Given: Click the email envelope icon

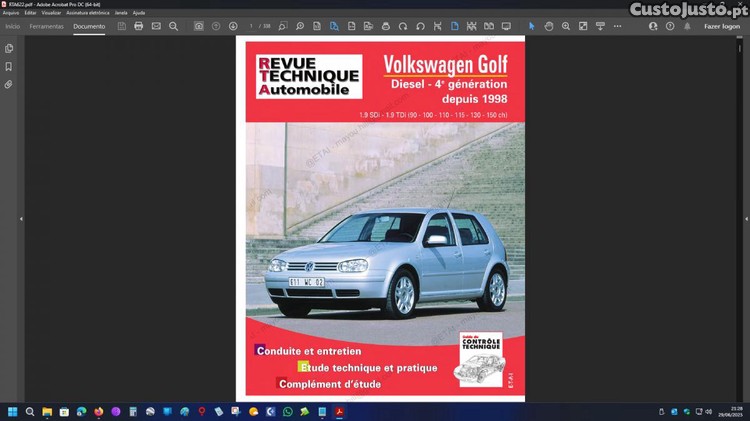Looking at the screenshot, I should 156,26.
